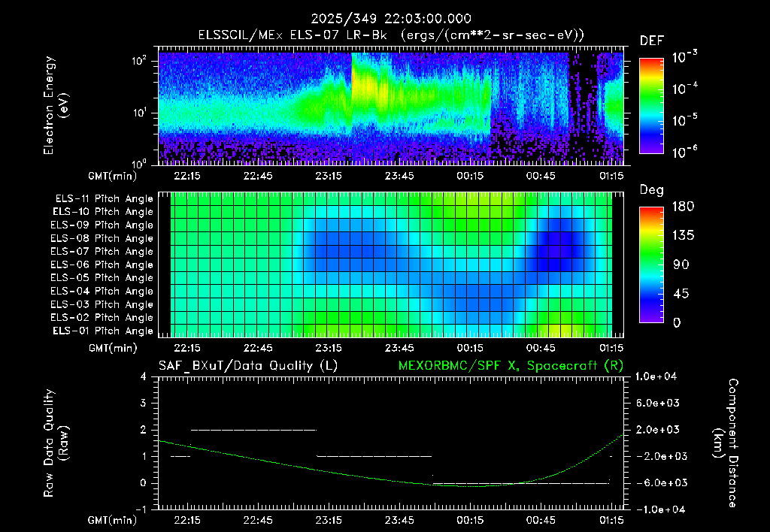
Task: Select the '2' tick on data quality axis
Action: click(144, 429)
